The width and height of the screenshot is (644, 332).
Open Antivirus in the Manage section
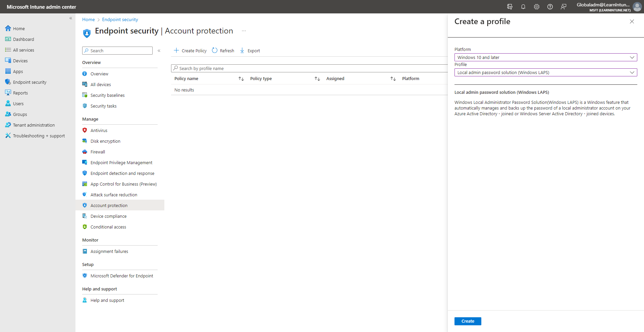[99, 130]
